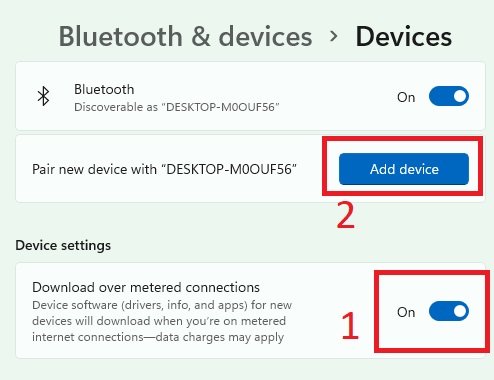494x380 pixels.
Task: Click the Add device button
Action: [x=404, y=169]
